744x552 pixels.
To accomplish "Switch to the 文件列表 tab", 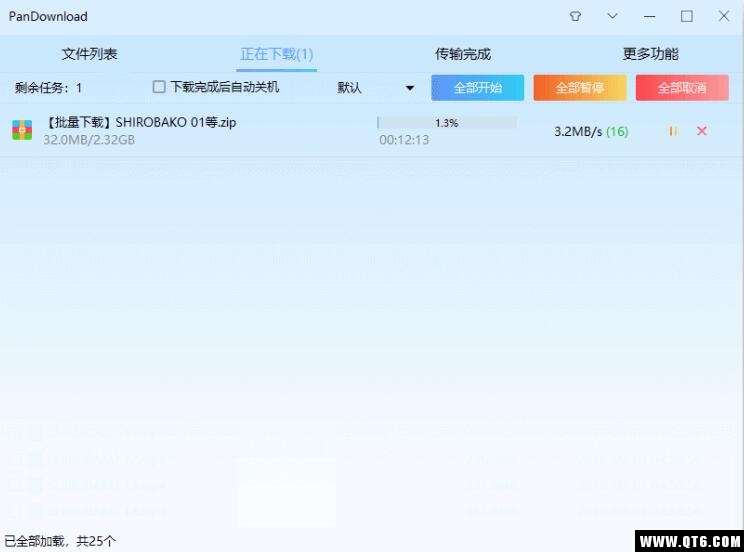I will coord(89,54).
